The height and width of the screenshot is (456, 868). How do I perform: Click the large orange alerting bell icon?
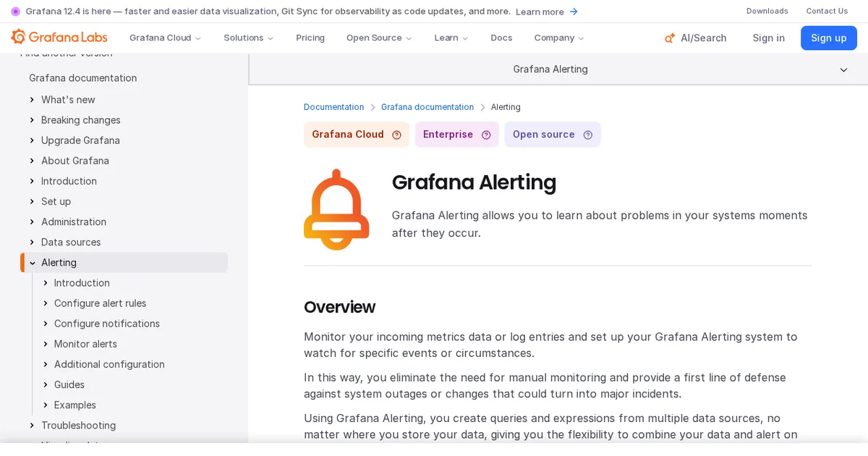click(336, 210)
